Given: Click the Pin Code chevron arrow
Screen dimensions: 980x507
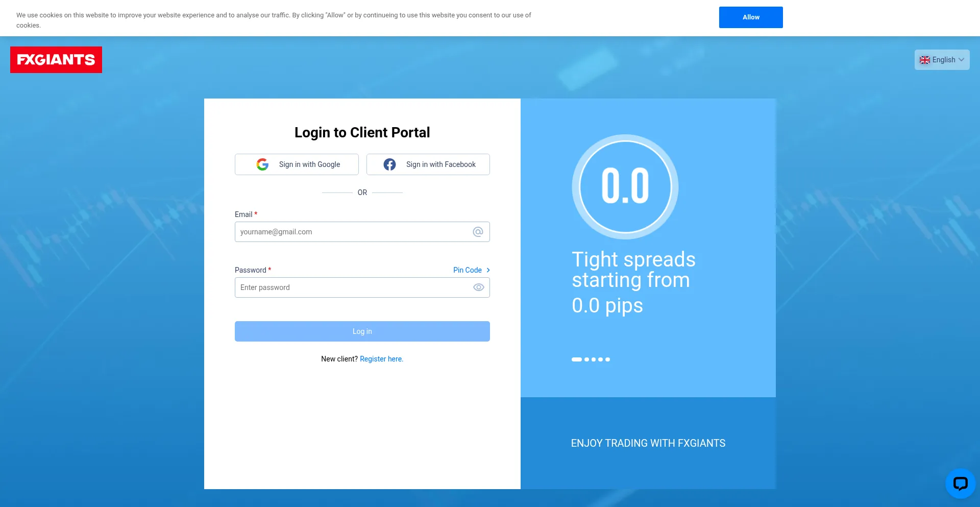Looking at the screenshot, I should click(x=488, y=270).
